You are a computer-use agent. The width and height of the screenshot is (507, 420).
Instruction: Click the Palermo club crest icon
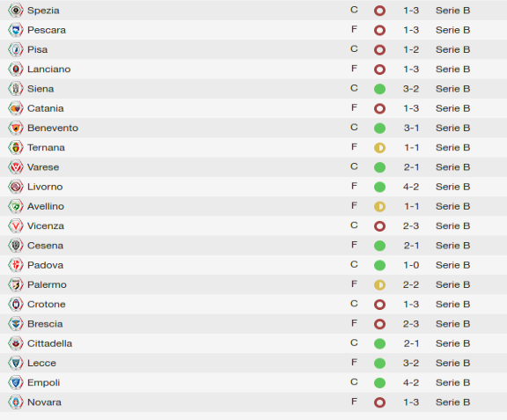tap(16, 284)
